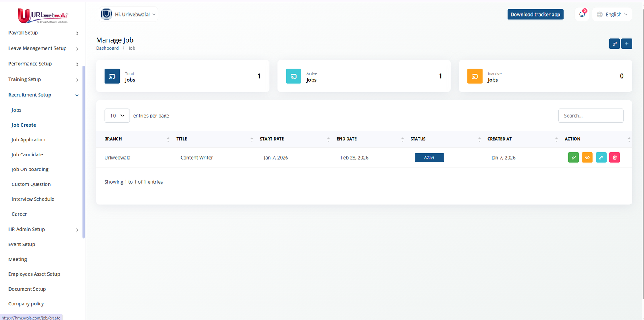The width and height of the screenshot is (644, 320).
Task: Open Meeting in sidebar
Action: click(x=18, y=260)
